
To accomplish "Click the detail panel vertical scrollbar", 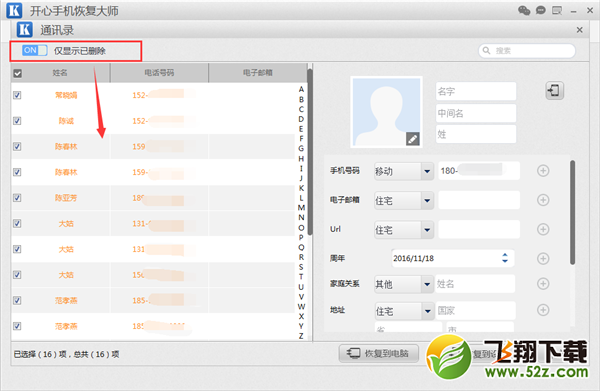I will pyautogui.click(x=572, y=212).
